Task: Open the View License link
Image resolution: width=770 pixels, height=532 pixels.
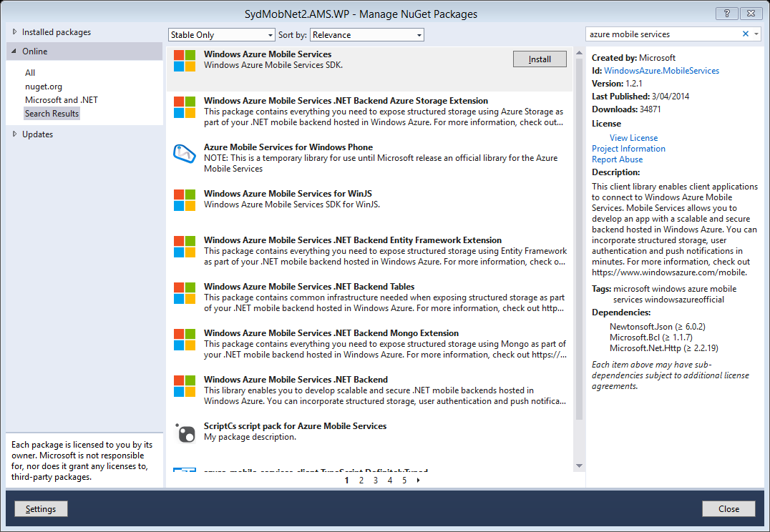Action: click(x=633, y=137)
